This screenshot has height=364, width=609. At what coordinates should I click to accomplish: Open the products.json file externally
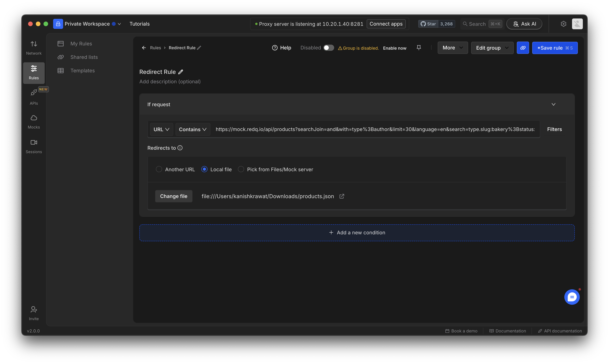(x=342, y=196)
